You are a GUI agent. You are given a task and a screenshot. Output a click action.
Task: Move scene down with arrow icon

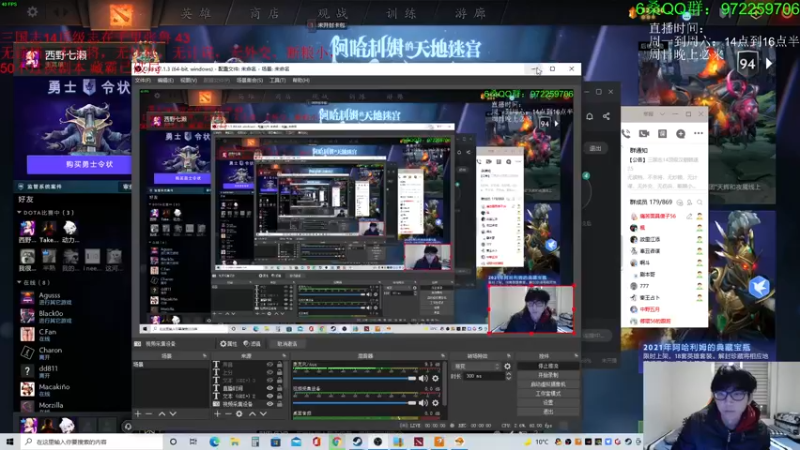(173, 414)
